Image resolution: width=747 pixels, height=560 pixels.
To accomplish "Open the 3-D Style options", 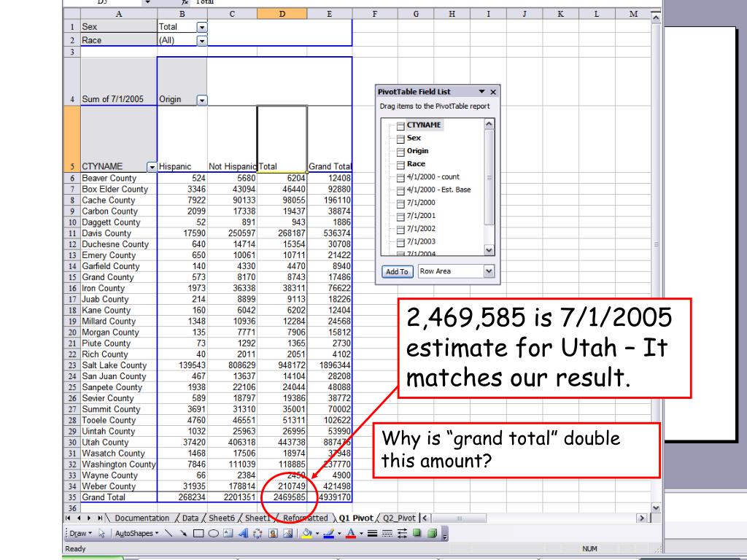I will pos(432,533).
